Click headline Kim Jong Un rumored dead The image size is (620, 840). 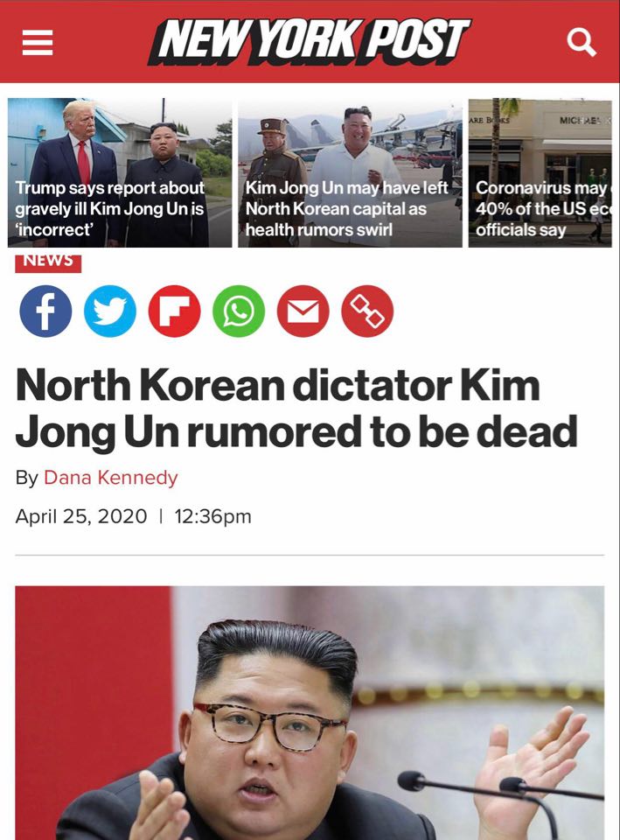tap(296, 409)
